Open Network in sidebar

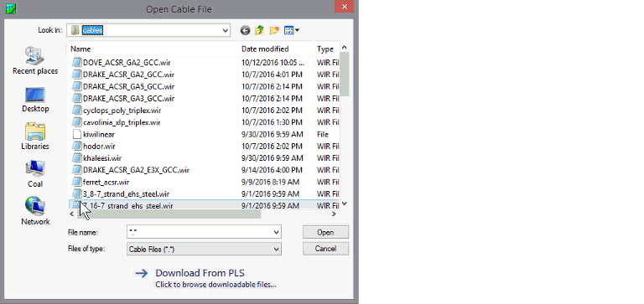coord(35,212)
